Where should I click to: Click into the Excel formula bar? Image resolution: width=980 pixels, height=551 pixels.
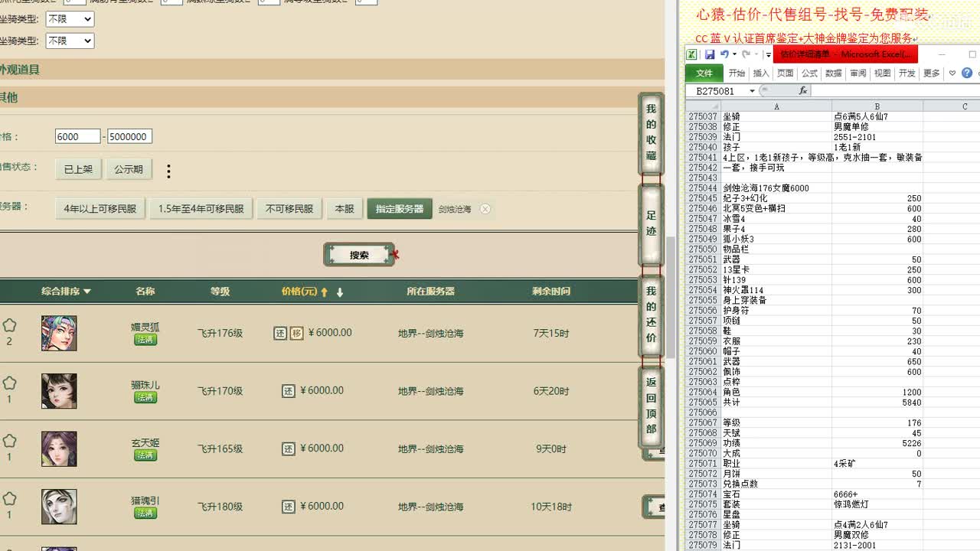pos(894,91)
